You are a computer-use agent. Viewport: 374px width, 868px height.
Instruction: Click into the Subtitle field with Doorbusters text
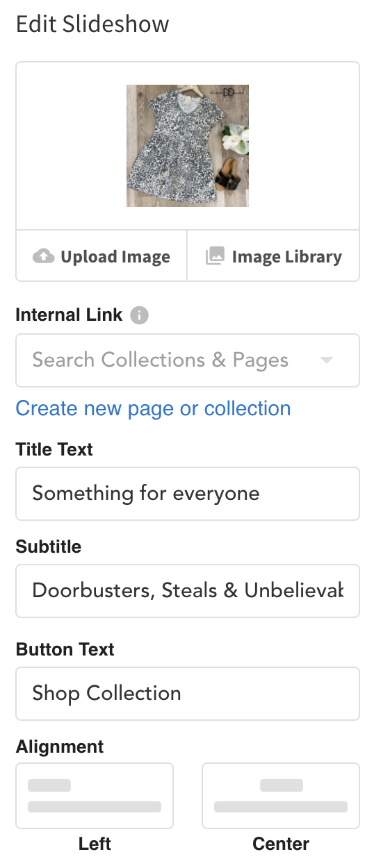[x=188, y=591]
